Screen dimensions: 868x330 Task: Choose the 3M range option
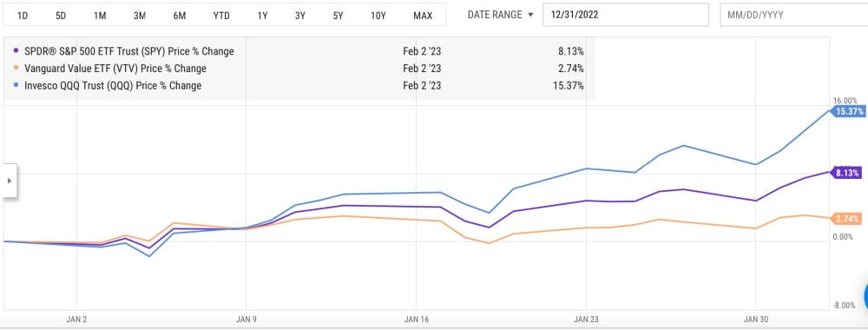tap(140, 16)
